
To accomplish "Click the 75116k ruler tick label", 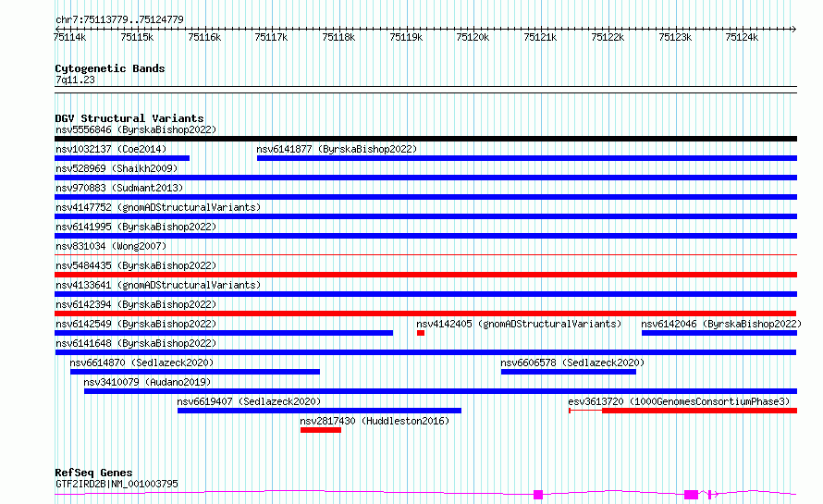I will 204,37.
